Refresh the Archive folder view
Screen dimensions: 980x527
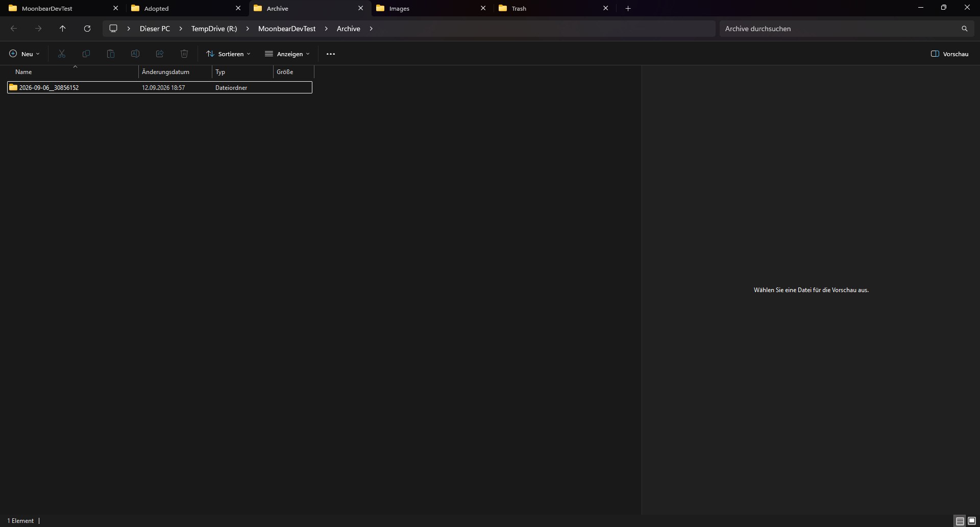(x=87, y=29)
